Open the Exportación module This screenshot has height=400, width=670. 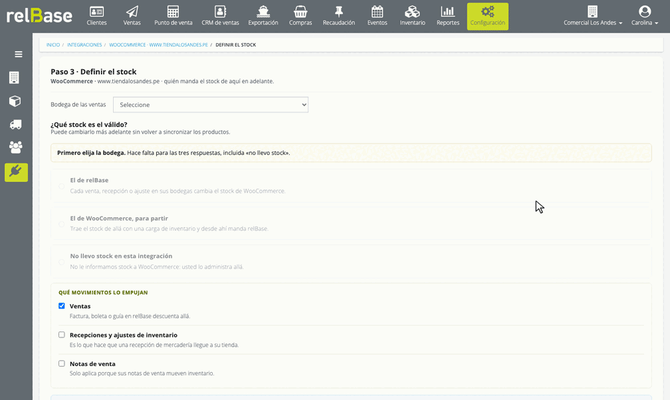pos(263,16)
